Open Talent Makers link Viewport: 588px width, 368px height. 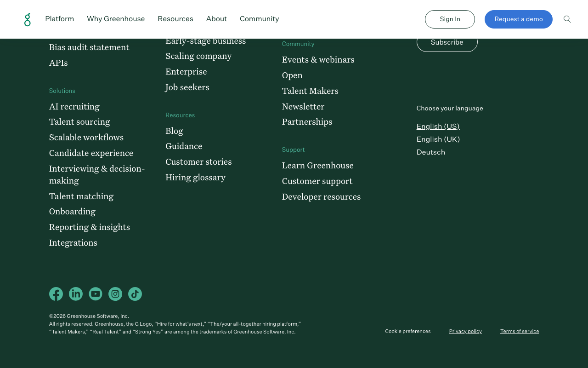(x=310, y=91)
